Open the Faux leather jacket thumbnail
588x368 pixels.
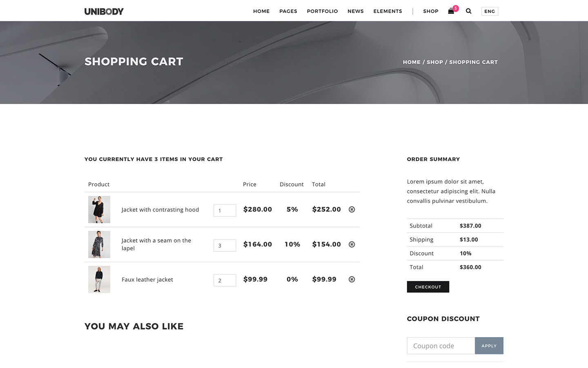[x=99, y=279]
